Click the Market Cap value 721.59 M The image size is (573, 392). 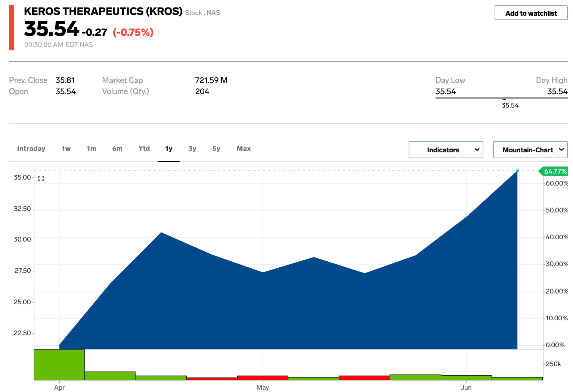(x=211, y=80)
